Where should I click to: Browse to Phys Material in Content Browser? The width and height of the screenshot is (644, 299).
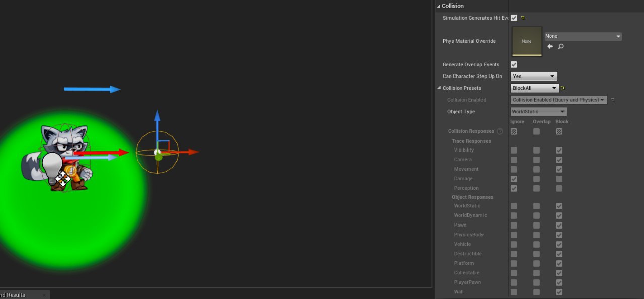pyautogui.click(x=561, y=46)
